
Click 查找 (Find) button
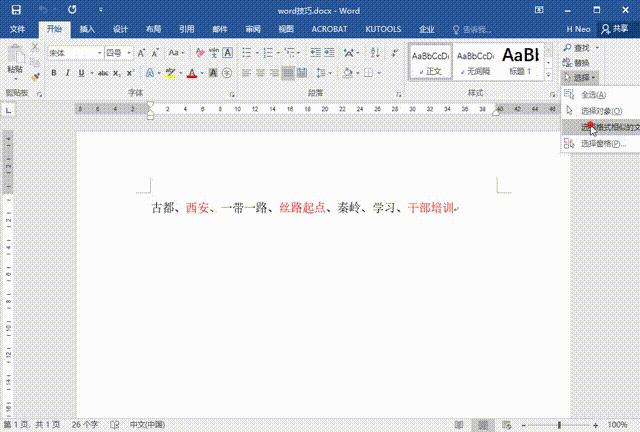coord(577,48)
